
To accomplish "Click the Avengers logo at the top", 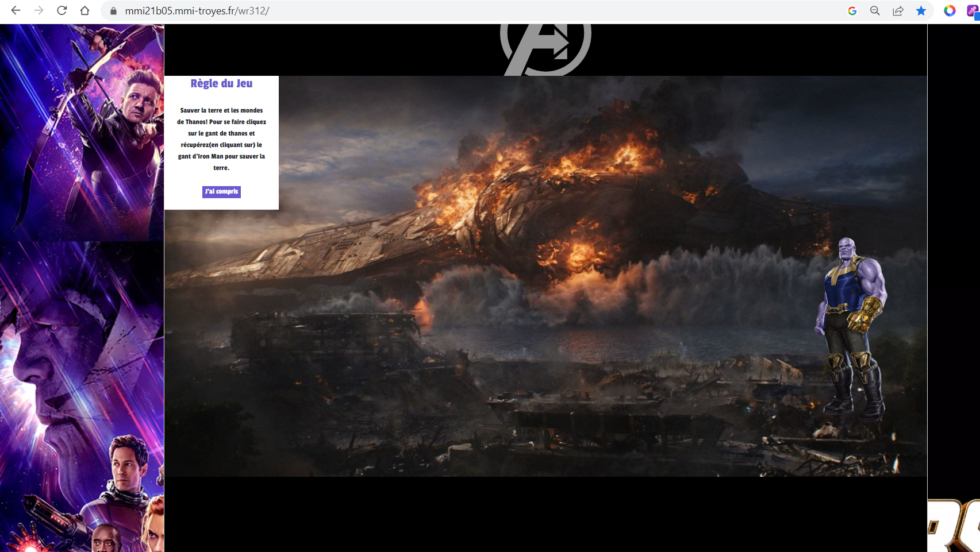I will click(545, 49).
